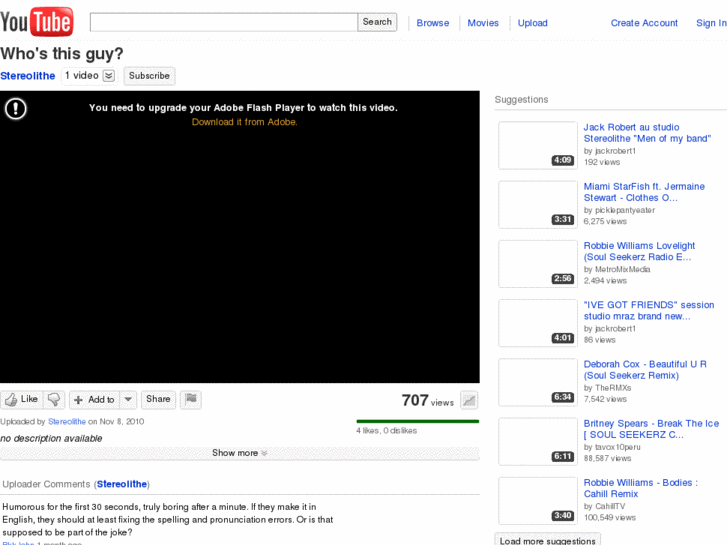This screenshot has height=545, width=727.
Task: Click the thumbs up Like button
Action: pos(22,399)
